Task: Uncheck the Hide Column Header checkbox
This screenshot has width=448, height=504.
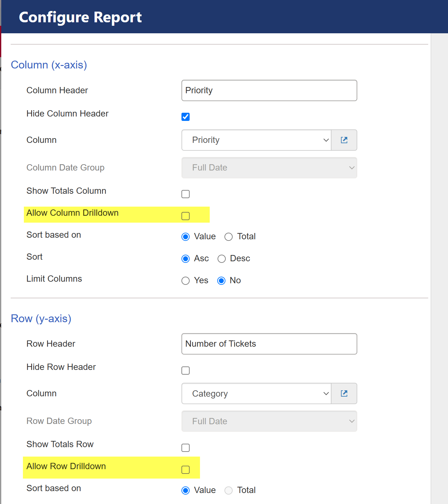Action: 186,117
